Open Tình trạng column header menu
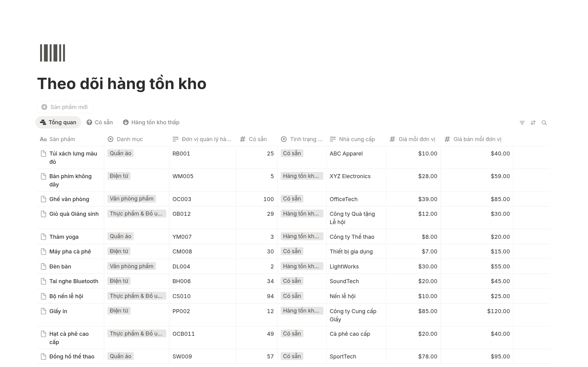The image size is (588, 367). tap(302, 139)
